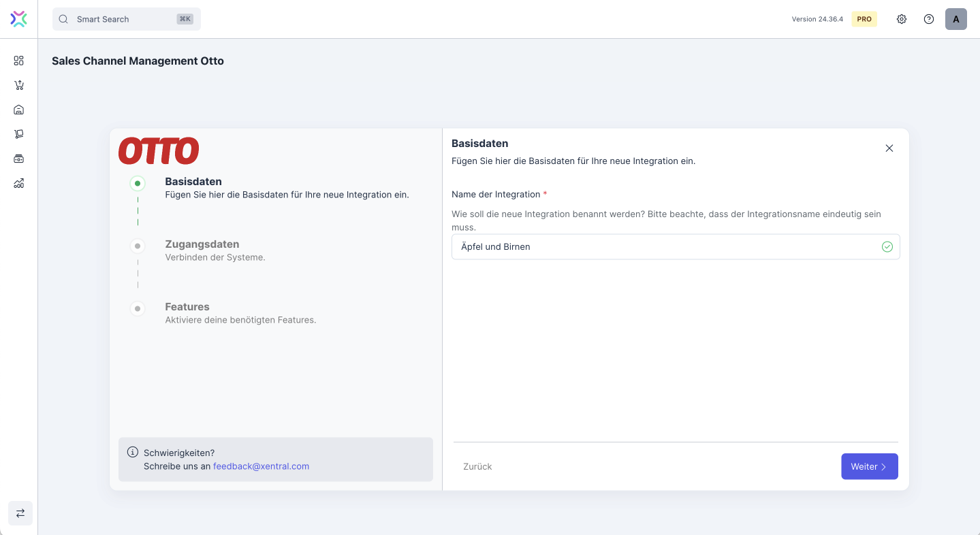Screen dimensions: 980x535
Task: Open the cash accounting icon in sidebar
Action: tap(18, 159)
